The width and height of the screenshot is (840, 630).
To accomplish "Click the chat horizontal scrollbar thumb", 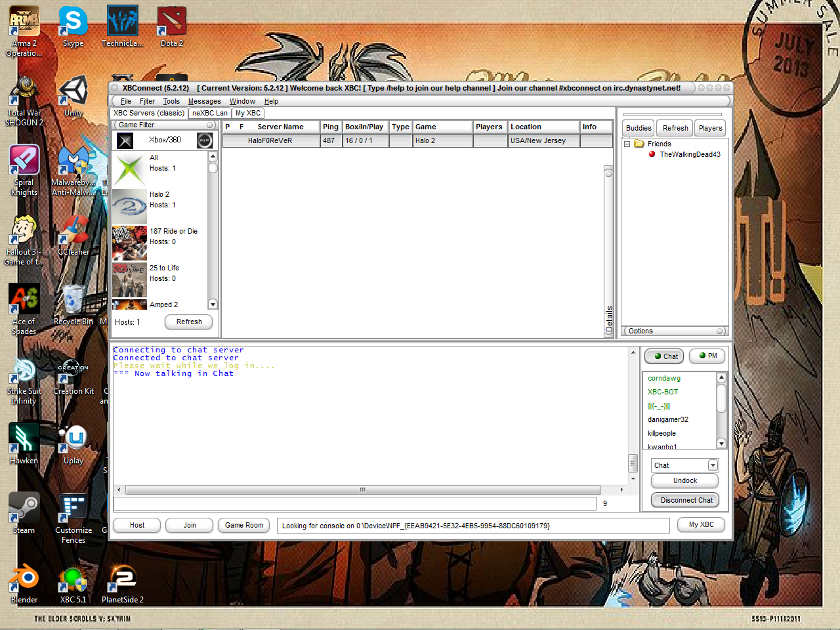I will 363,490.
